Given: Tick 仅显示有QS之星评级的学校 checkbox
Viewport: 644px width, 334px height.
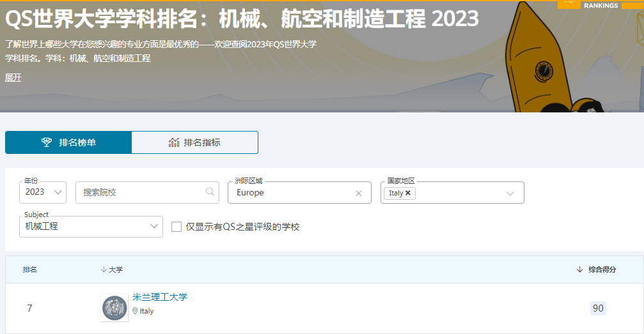Looking at the screenshot, I should tap(177, 227).
